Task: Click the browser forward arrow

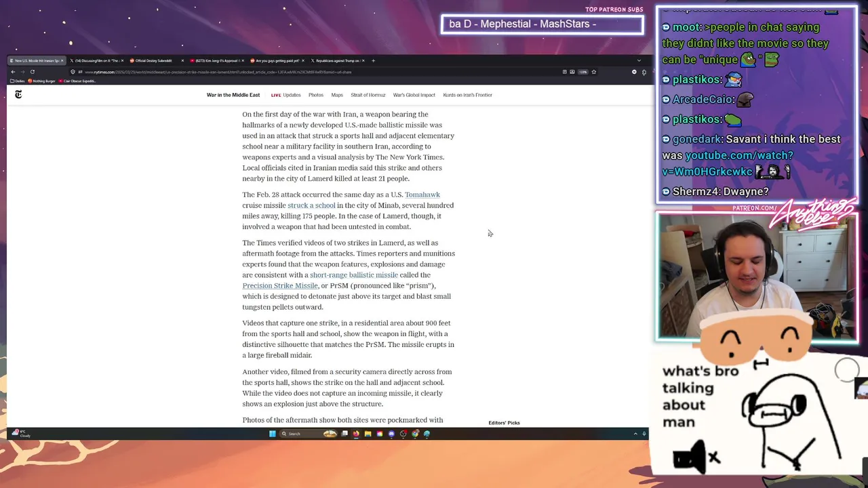Action: tap(22, 72)
